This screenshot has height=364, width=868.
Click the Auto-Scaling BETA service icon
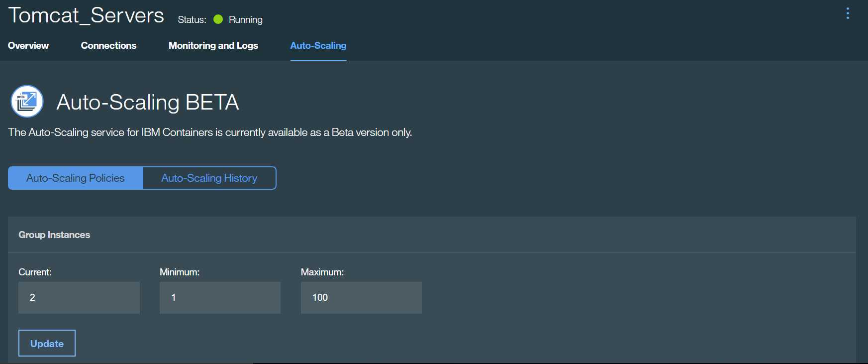(27, 101)
